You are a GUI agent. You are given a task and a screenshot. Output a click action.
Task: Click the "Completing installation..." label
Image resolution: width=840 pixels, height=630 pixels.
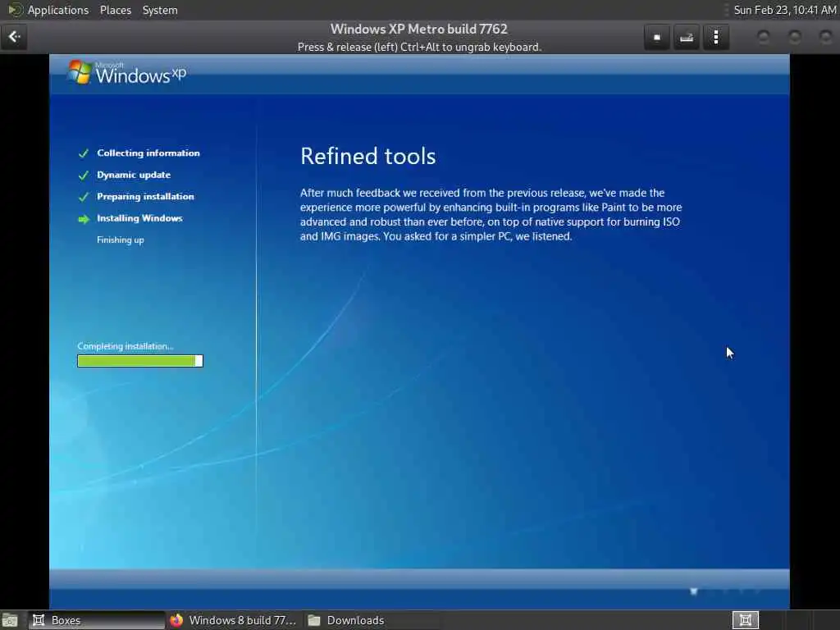(126, 346)
